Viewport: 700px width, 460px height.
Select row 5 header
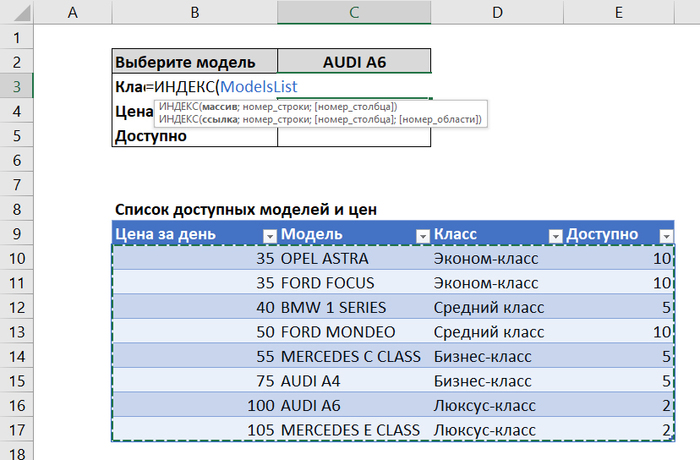click(17, 135)
